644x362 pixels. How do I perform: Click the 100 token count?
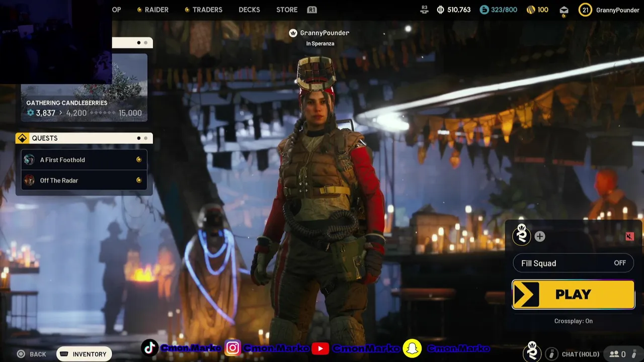pyautogui.click(x=543, y=10)
